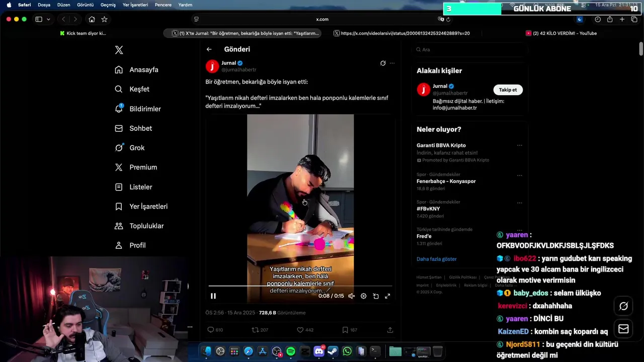The width and height of the screenshot is (644, 362).
Task: Toggle picture-in-picture for the video
Action: click(376, 296)
